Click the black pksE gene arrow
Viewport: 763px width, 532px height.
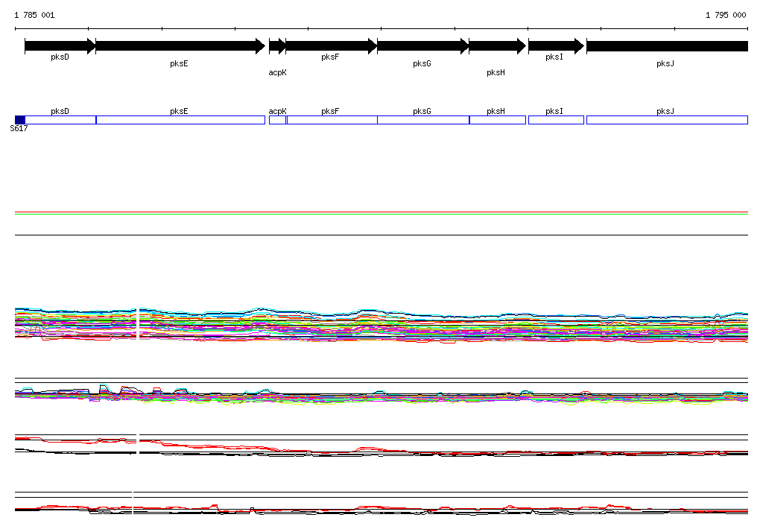180,46
